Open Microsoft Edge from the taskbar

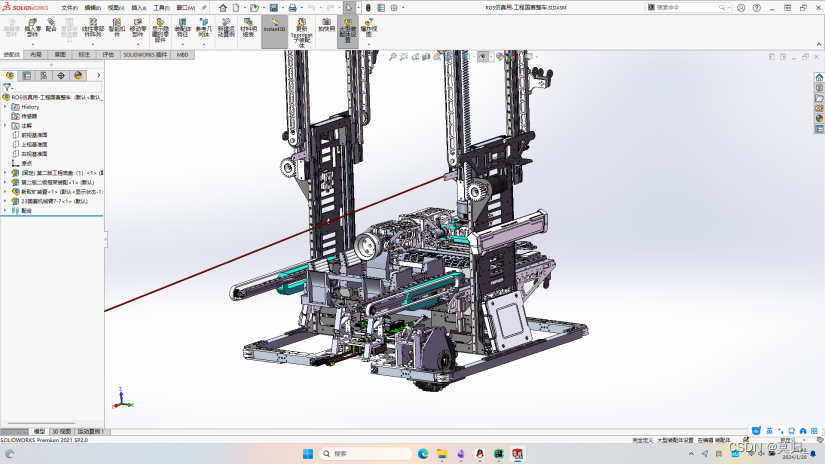pyautogui.click(x=423, y=453)
